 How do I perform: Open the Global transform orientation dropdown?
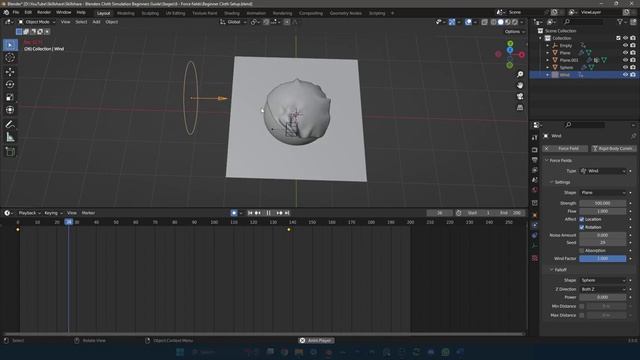233,22
